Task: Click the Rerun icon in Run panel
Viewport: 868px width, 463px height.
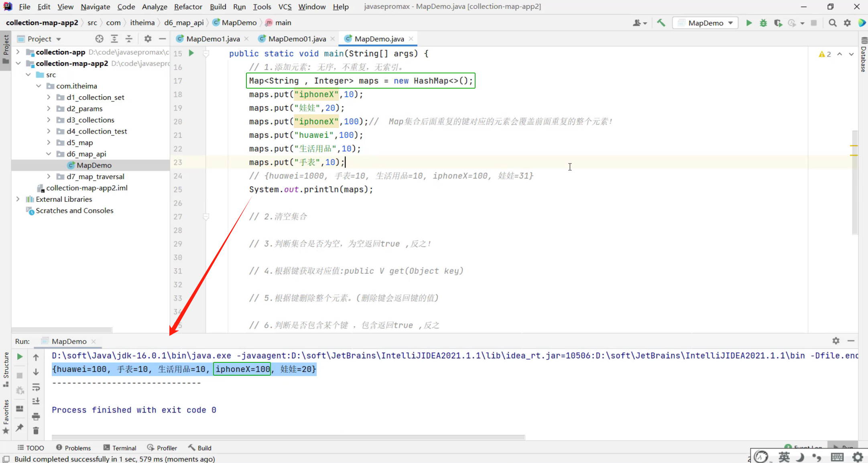Action: 20,356
